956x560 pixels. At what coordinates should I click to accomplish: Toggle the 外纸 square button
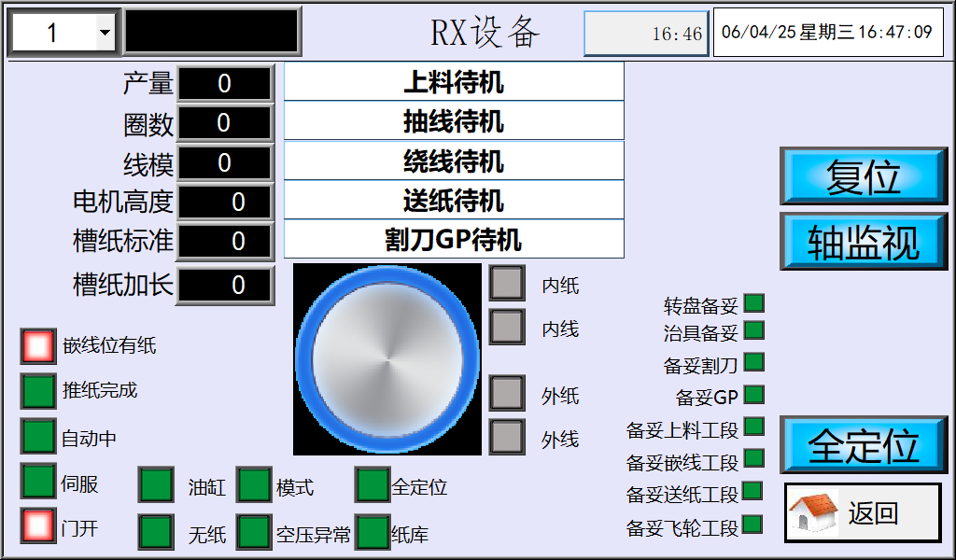click(507, 393)
